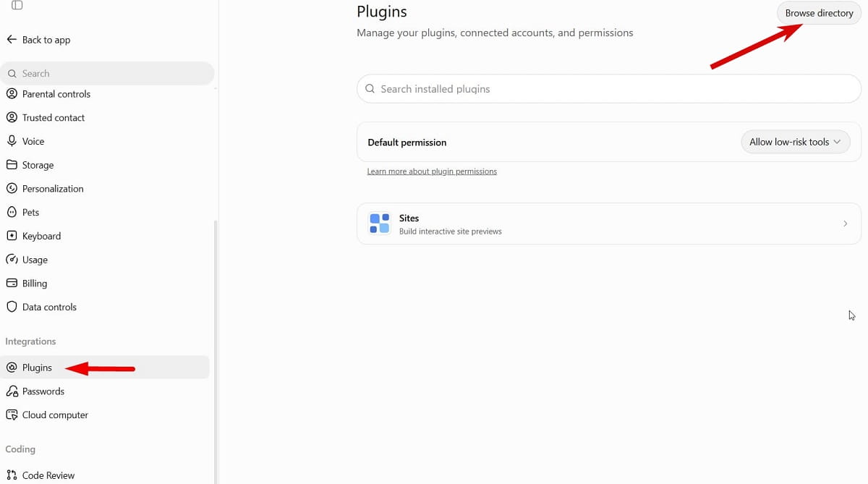Select Plugins in the Integrations section
The height and width of the screenshot is (484, 868).
(106, 368)
